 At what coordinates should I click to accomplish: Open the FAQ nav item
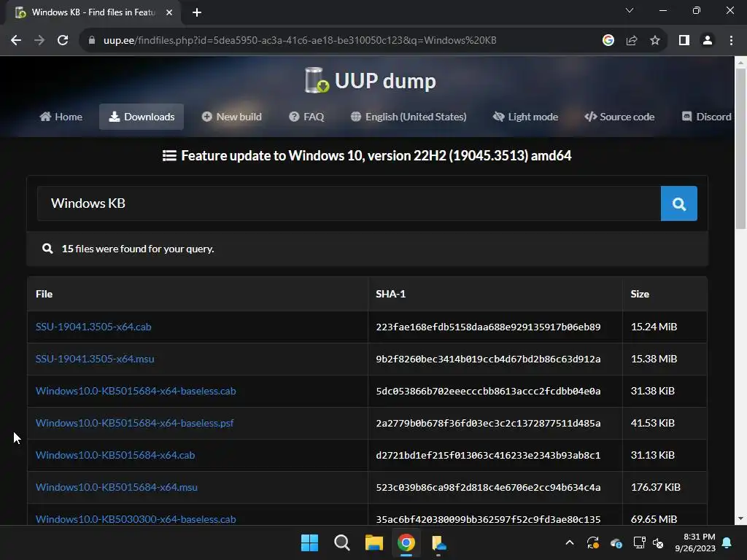point(306,117)
